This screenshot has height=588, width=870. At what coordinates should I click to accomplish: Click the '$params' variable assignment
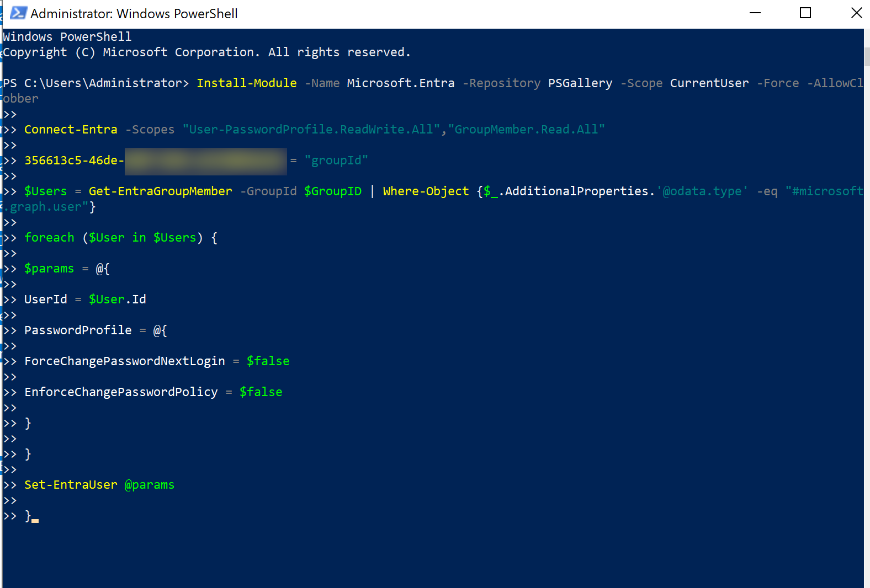pyautogui.click(x=49, y=269)
